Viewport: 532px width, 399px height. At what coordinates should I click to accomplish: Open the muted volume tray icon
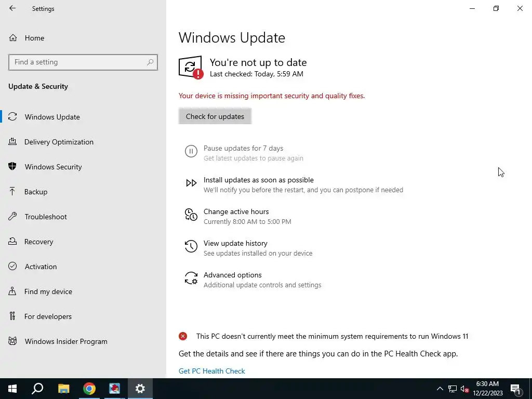[x=464, y=389]
